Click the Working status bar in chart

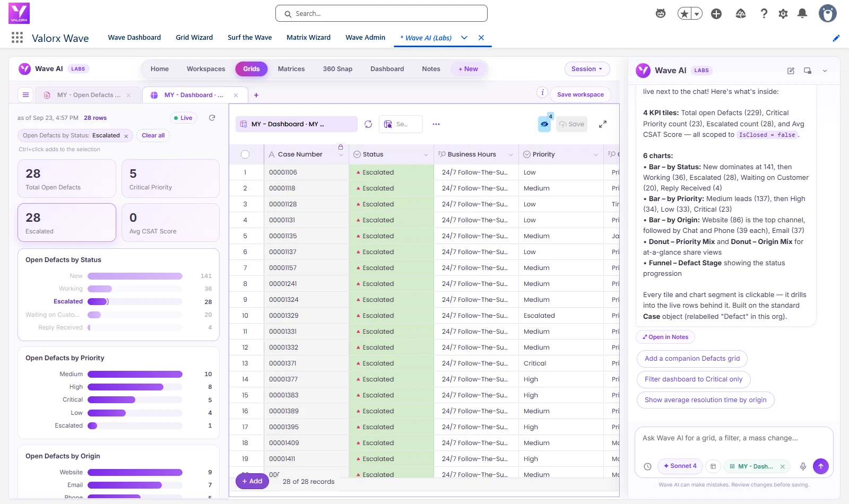[100, 289]
